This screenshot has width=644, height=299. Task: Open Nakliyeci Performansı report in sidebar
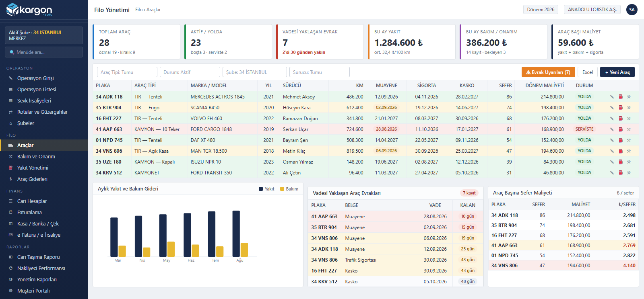[44, 268]
